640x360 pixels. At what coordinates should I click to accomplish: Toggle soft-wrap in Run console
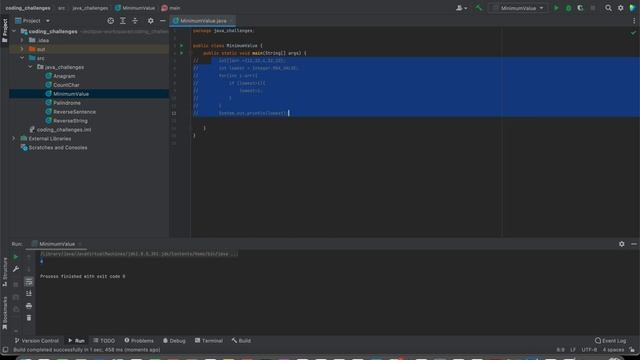pos(29,281)
